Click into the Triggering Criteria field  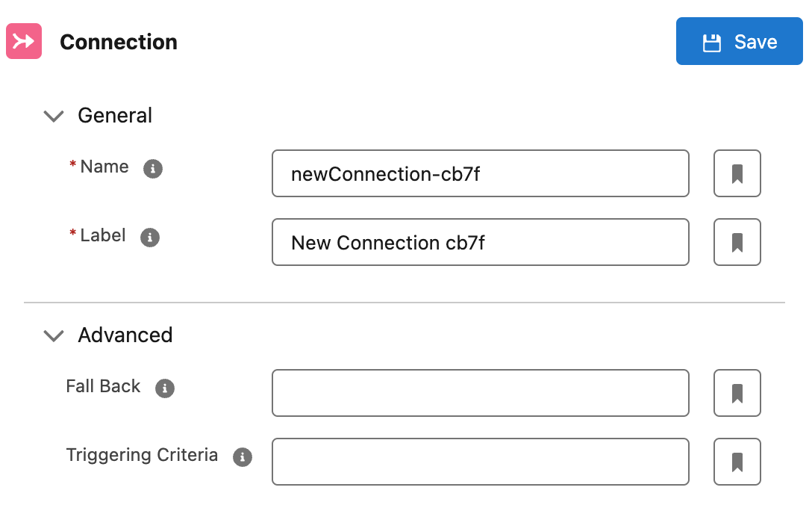click(481, 462)
